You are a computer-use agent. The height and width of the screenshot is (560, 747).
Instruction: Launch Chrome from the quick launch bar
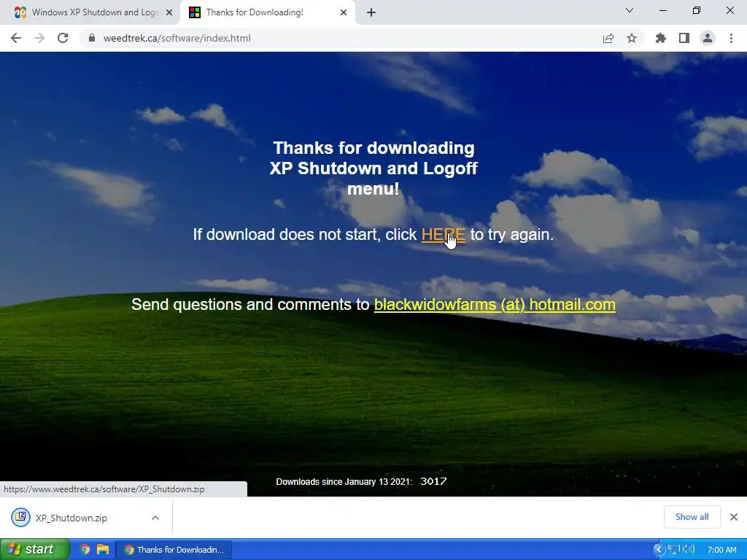tap(85, 549)
